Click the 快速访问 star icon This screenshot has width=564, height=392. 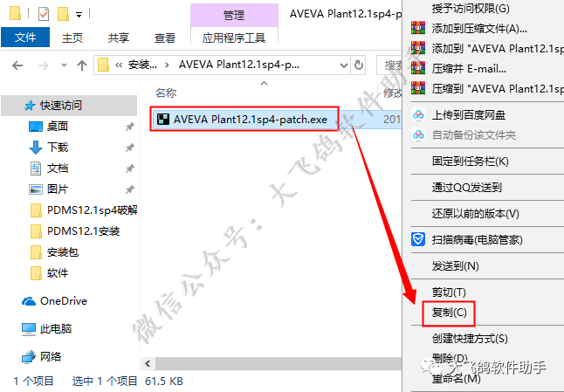coord(29,106)
